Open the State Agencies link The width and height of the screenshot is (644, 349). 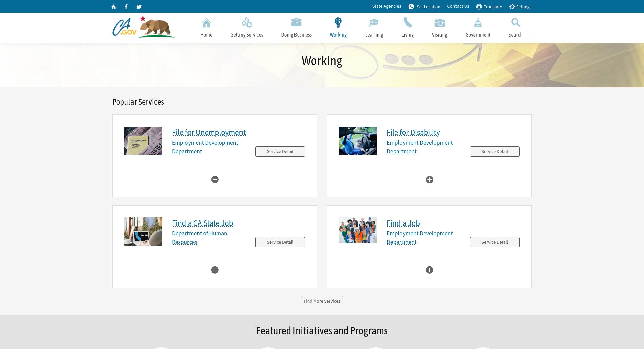tap(386, 6)
